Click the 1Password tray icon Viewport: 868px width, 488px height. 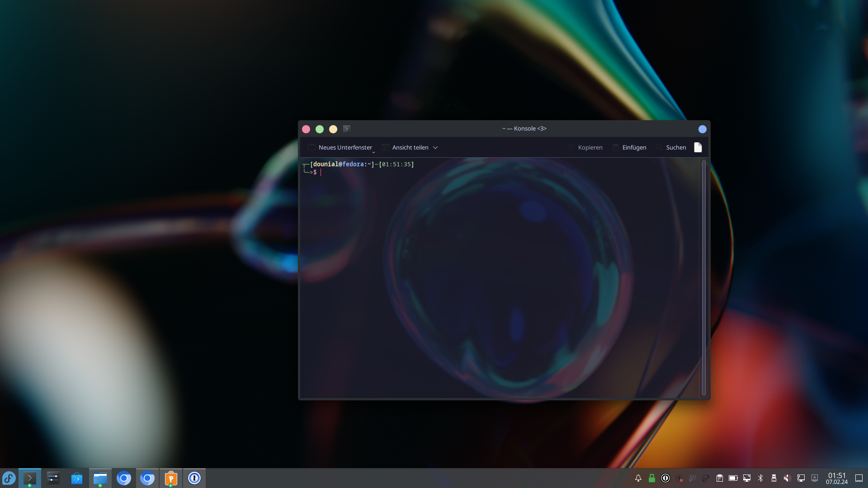click(x=665, y=478)
